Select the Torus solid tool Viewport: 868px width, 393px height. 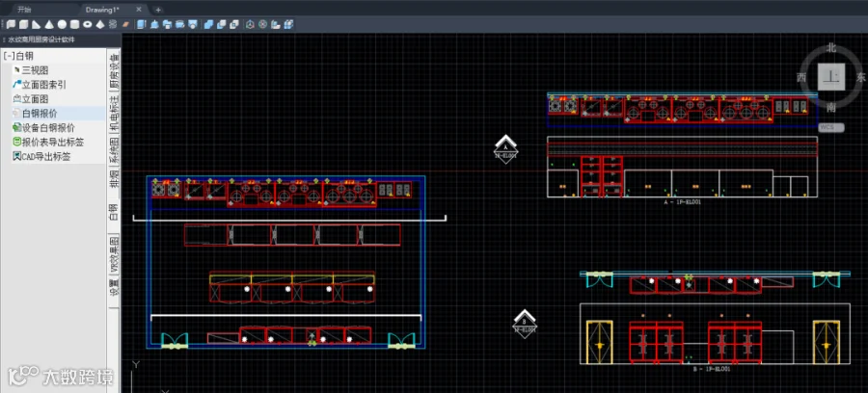[x=87, y=24]
